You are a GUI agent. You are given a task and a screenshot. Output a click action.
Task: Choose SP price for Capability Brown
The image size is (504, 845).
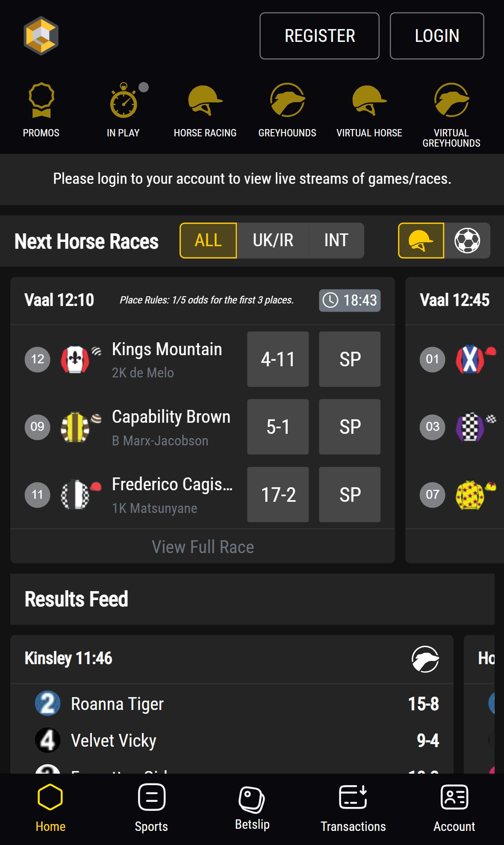tap(350, 427)
